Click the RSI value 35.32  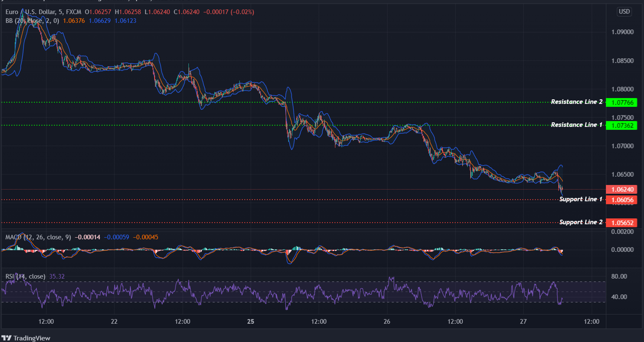click(57, 276)
